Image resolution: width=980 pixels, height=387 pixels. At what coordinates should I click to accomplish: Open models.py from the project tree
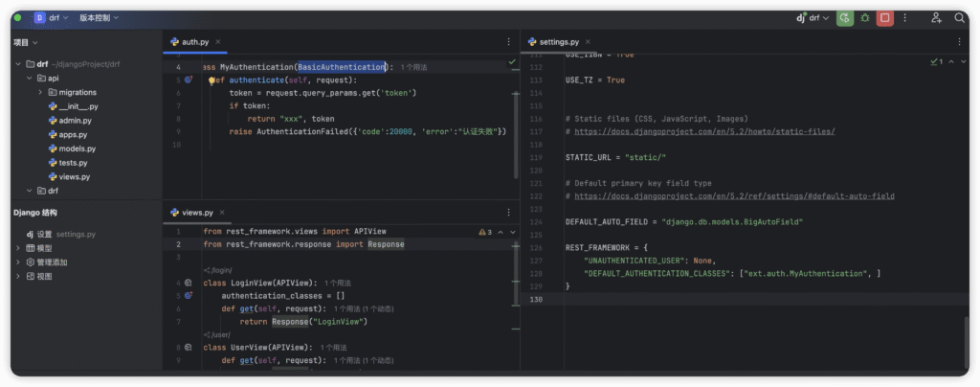pyautogui.click(x=77, y=148)
